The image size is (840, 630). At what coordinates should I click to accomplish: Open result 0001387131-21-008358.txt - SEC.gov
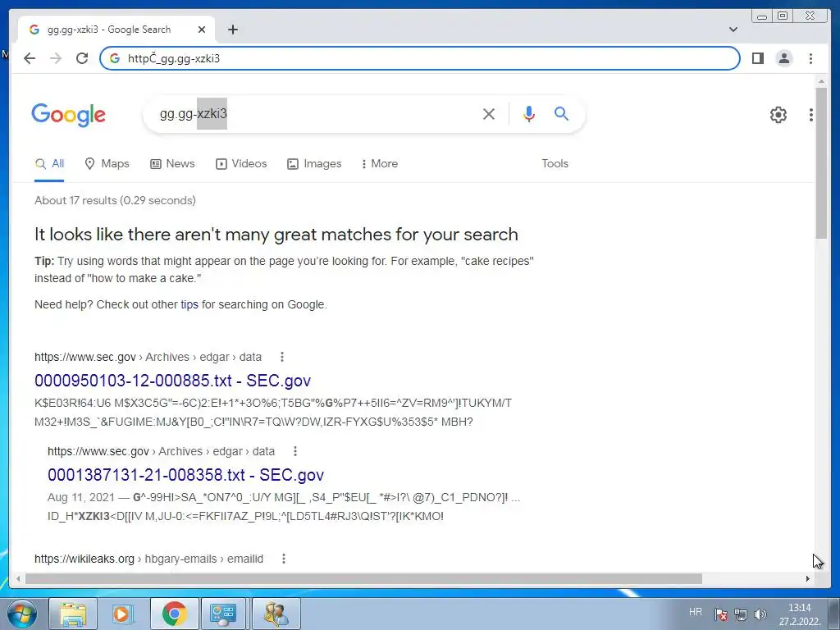pos(186,475)
